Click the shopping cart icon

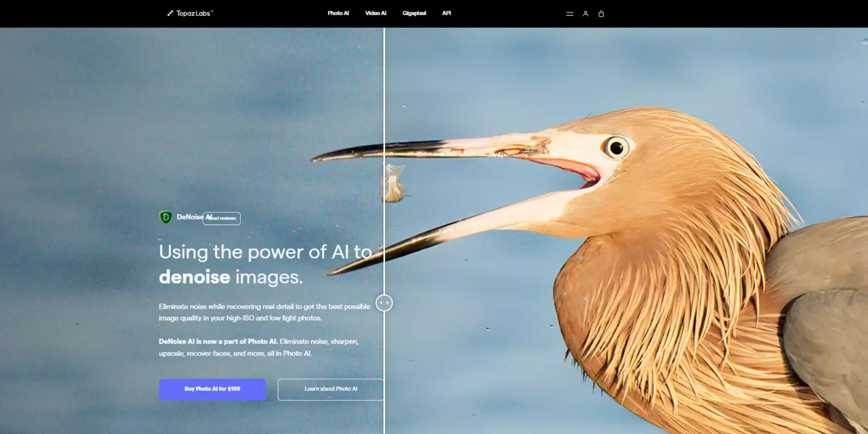[601, 13]
